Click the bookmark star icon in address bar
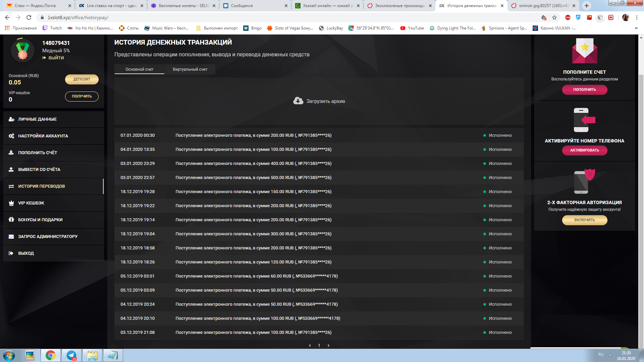 (x=554, y=17)
